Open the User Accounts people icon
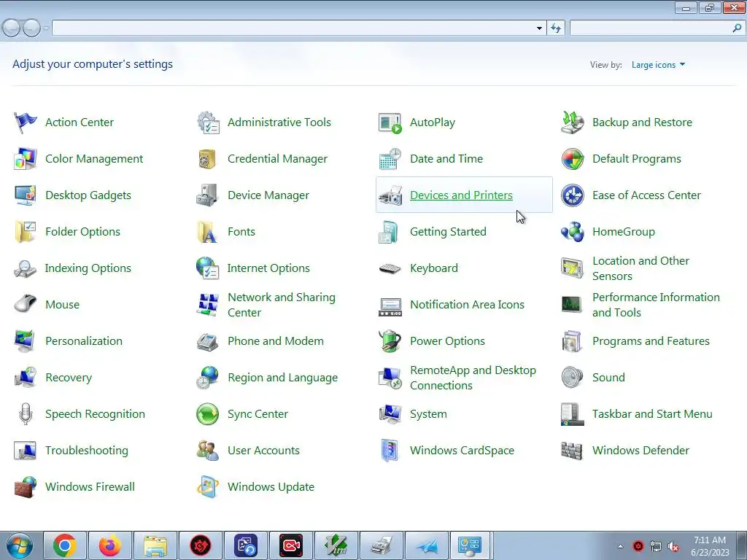This screenshot has height=560, width=747. [x=208, y=451]
